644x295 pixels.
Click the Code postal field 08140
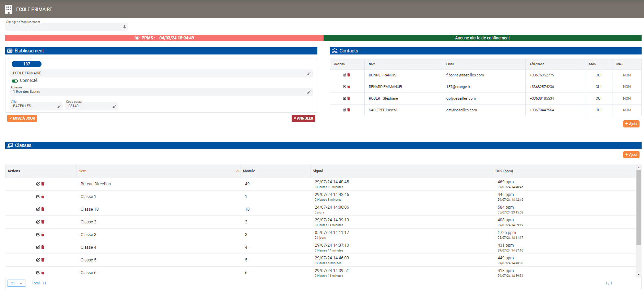click(x=89, y=106)
